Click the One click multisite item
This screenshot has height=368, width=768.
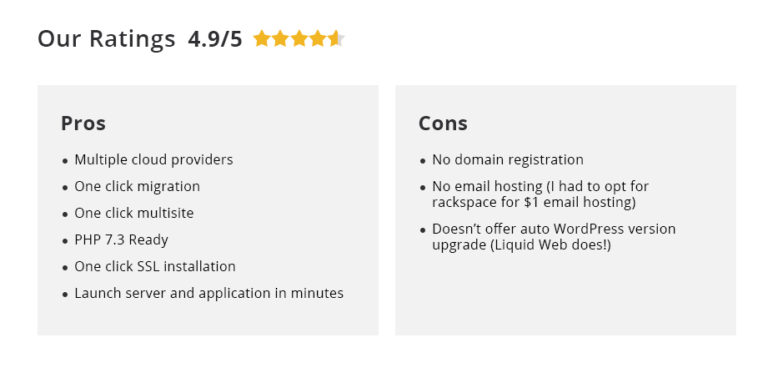[134, 213]
